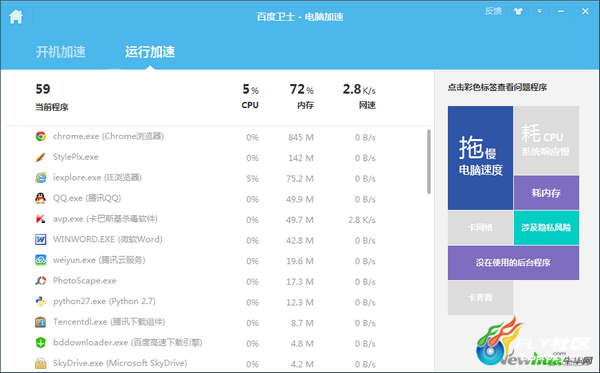Click the process list scrollbar thumb

tap(429, 161)
